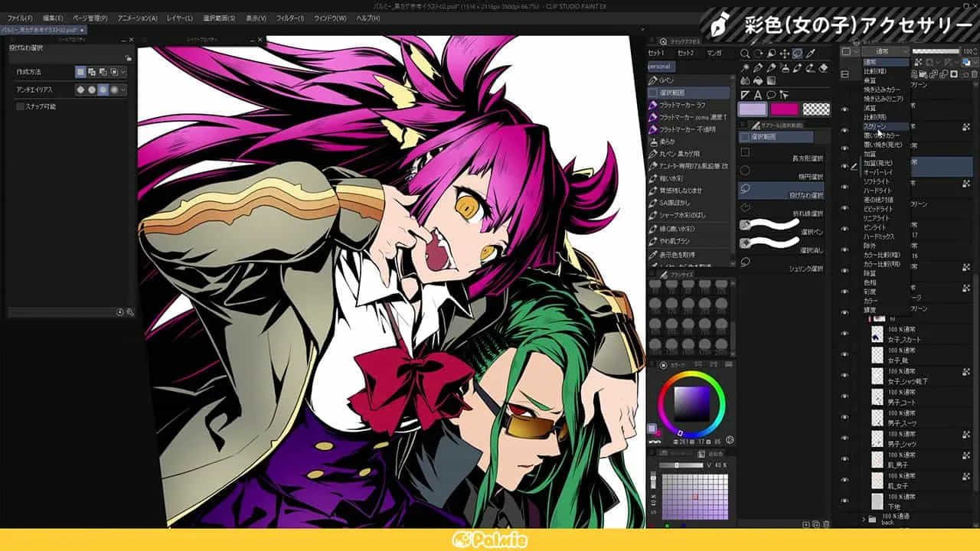Choose スクリーン from the blending mode list
980x551 pixels.
click(x=882, y=125)
